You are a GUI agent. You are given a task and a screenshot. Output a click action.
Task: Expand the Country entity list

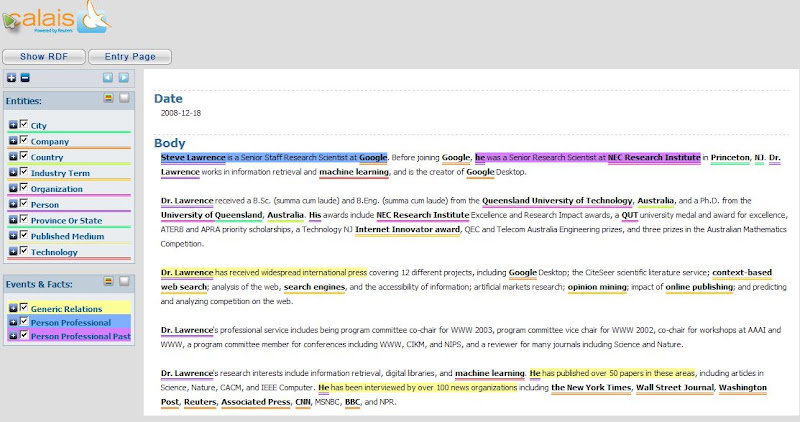pos(13,156)
